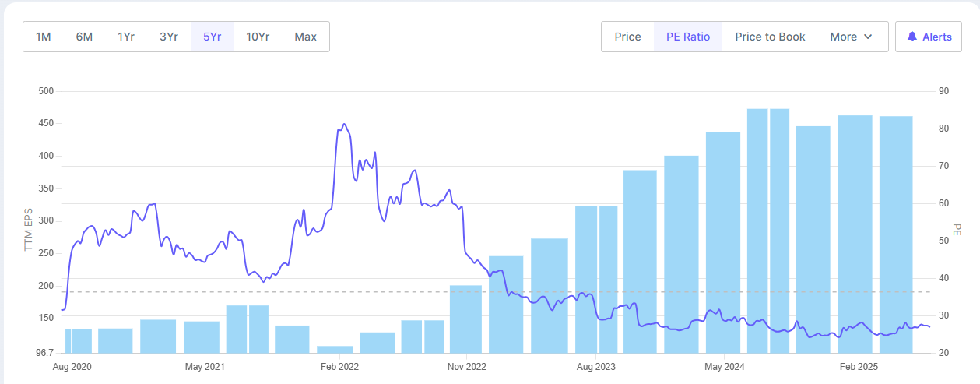Click the shortest EPS bar at Feb 2022
Image resolution: width=980 pixels, height=384 pixels.
[x=335, y=349]
